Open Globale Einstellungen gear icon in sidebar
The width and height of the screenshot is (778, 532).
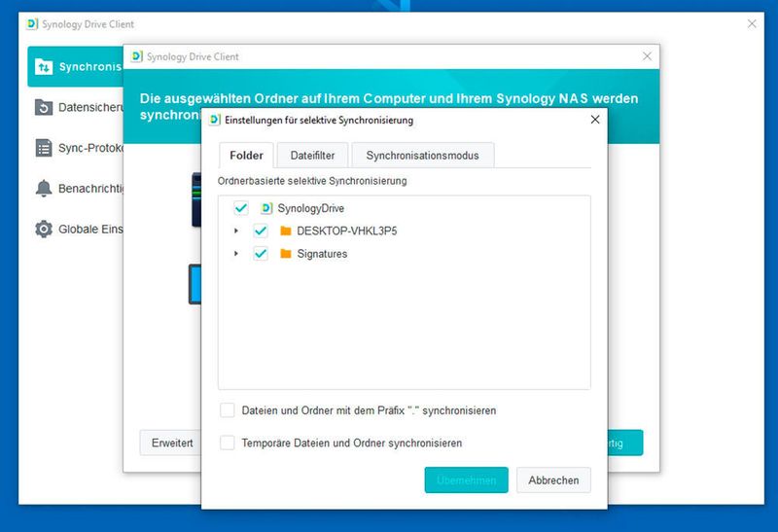[44, 230]
